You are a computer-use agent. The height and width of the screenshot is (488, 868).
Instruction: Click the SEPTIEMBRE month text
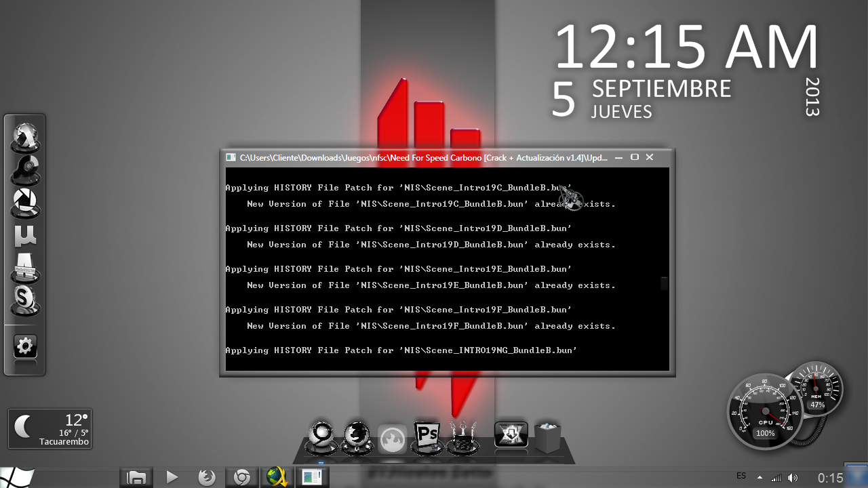pos(662,89)
